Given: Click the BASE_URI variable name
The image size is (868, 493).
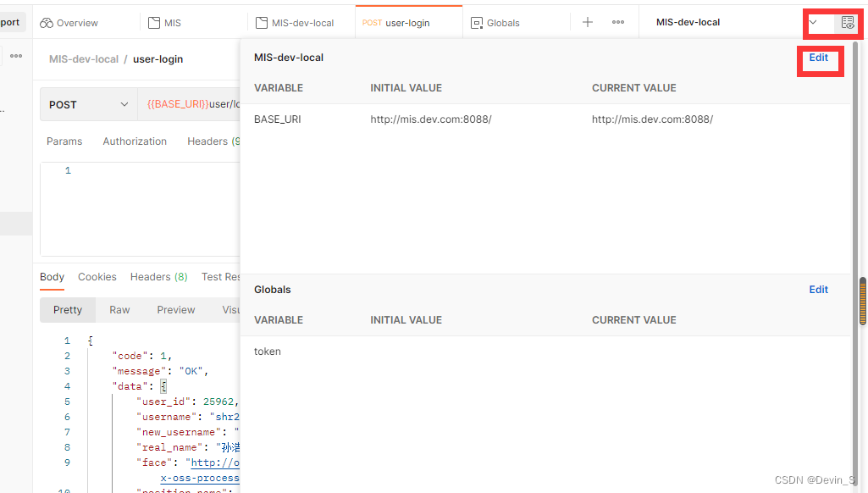Looking at the screenshot, I should (278, 119).
